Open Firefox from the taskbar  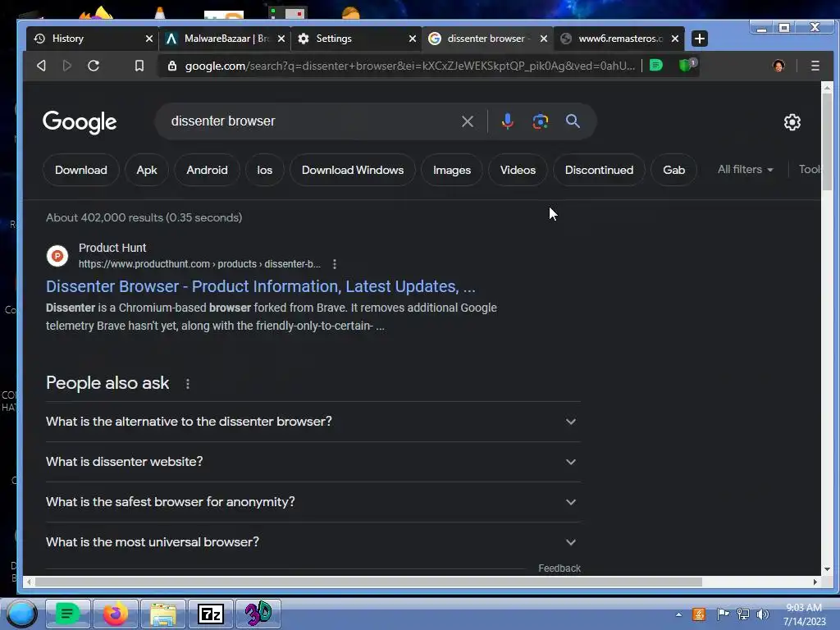(115, 614)
